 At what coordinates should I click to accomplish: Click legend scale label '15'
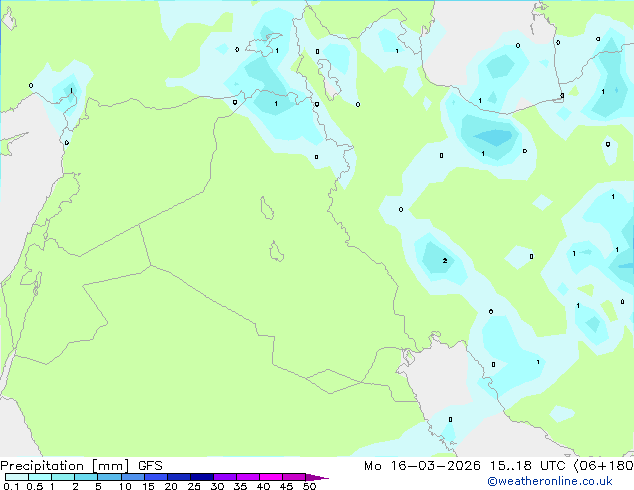coord(148,486)
